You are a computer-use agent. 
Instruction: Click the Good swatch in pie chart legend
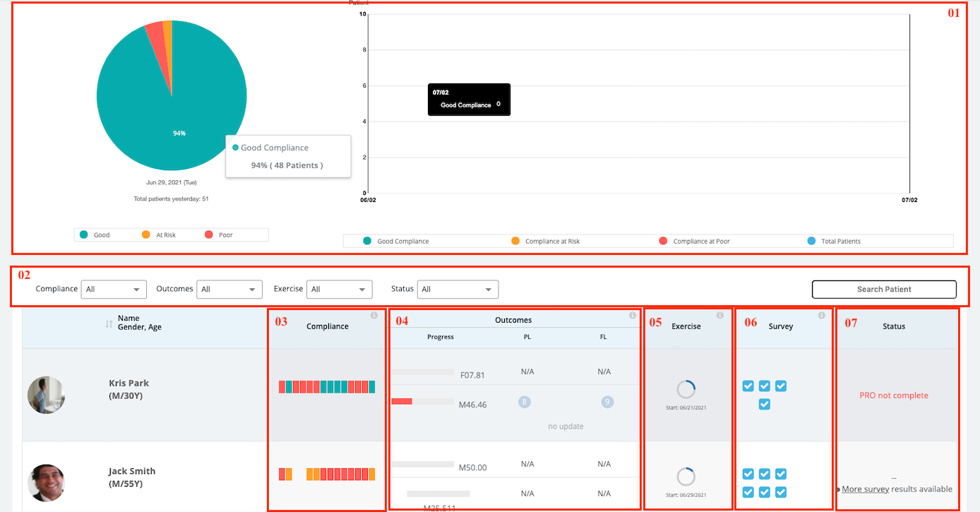(x=84, y=234)
